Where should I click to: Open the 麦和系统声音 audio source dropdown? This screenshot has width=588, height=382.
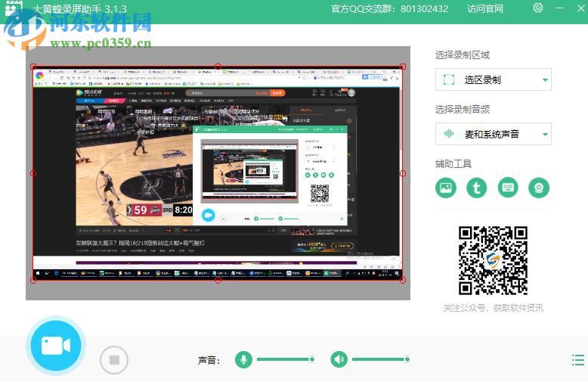(x=493, y=134)
